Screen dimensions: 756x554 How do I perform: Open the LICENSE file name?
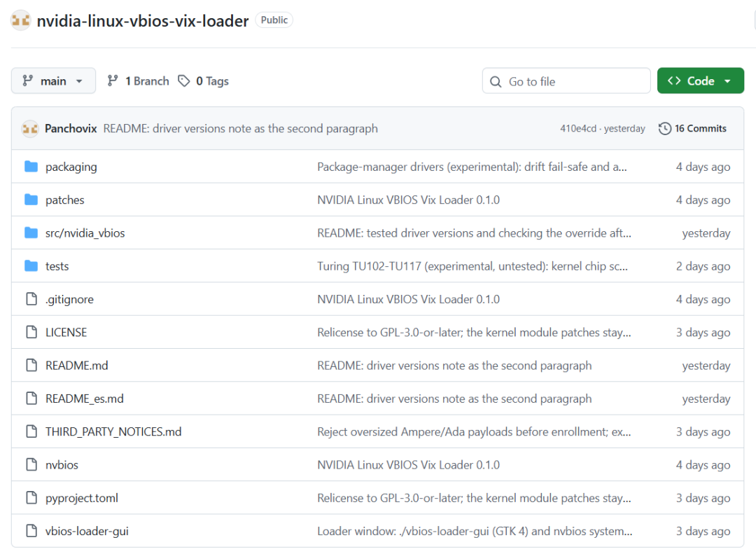[x=66, y=333]
